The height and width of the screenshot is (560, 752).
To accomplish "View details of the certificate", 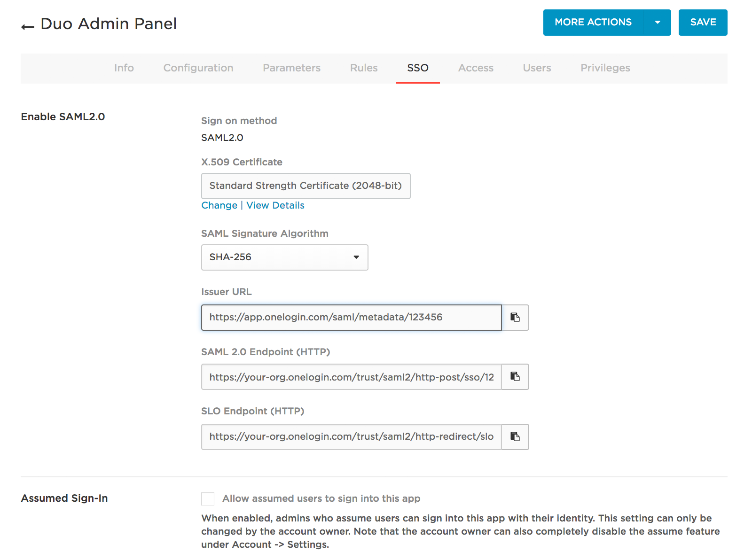I will (275, 205).
